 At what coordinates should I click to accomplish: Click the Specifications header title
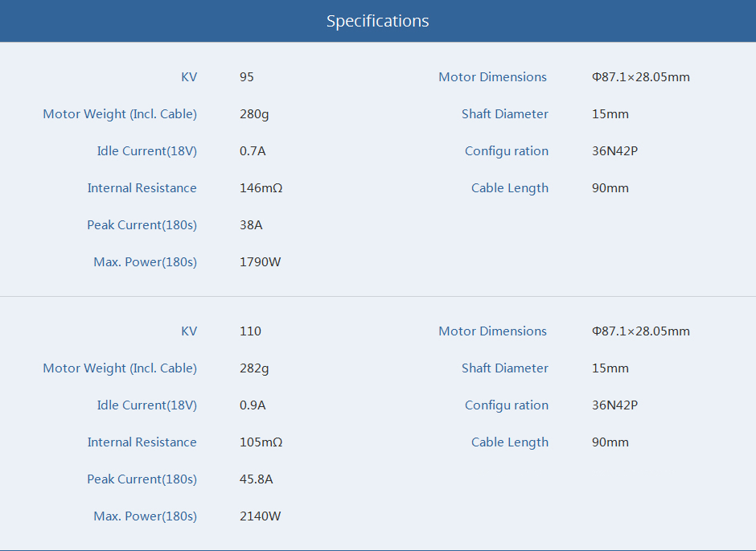[377, 21]
